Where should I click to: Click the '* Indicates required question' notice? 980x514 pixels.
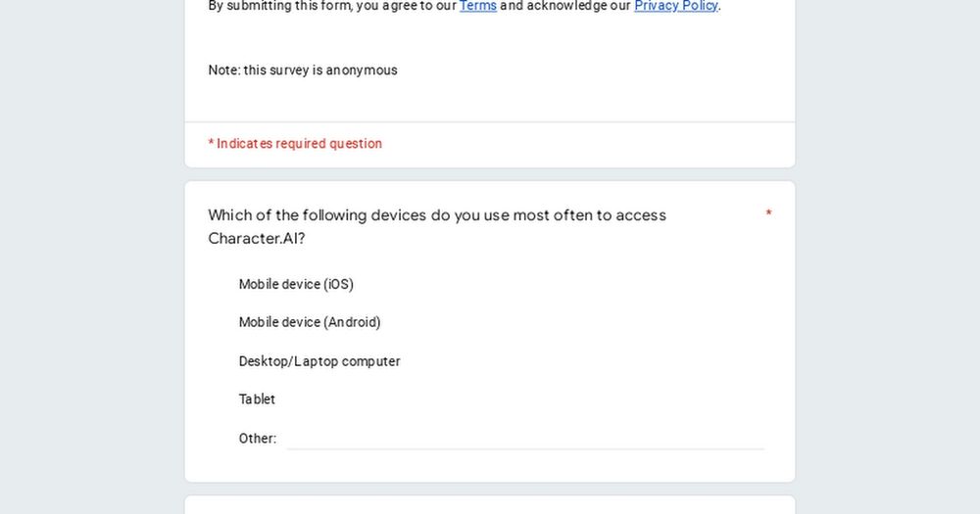coord(295,144)
